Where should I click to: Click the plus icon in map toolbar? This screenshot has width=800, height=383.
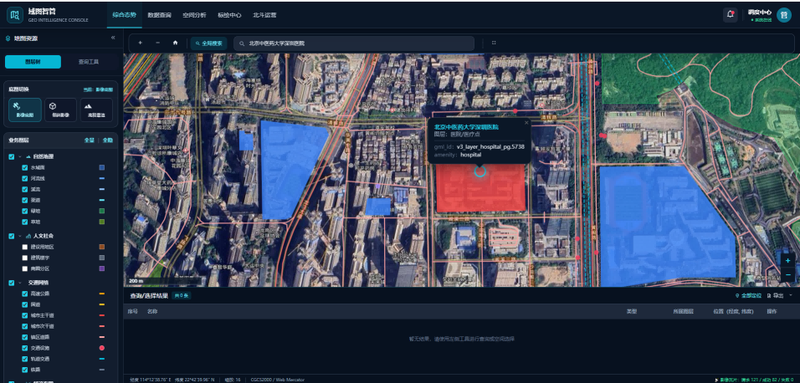click(140, 43)
